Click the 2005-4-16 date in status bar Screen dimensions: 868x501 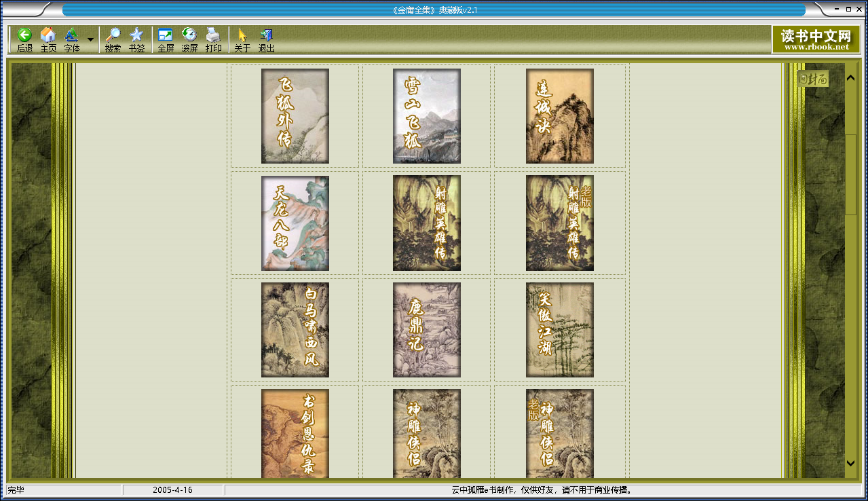pos(172,490)
